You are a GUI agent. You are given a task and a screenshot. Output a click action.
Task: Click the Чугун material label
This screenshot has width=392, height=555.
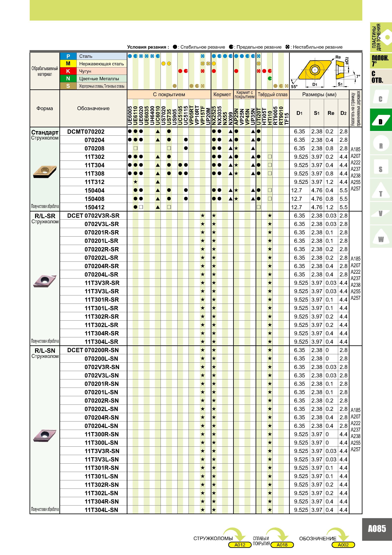(85, 71)
